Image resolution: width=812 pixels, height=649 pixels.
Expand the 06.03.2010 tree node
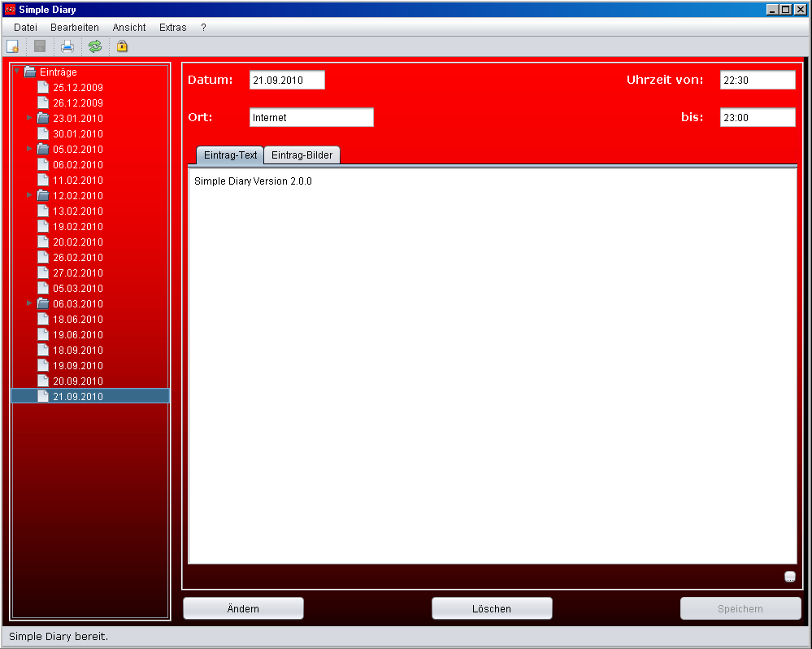point(29,303)
